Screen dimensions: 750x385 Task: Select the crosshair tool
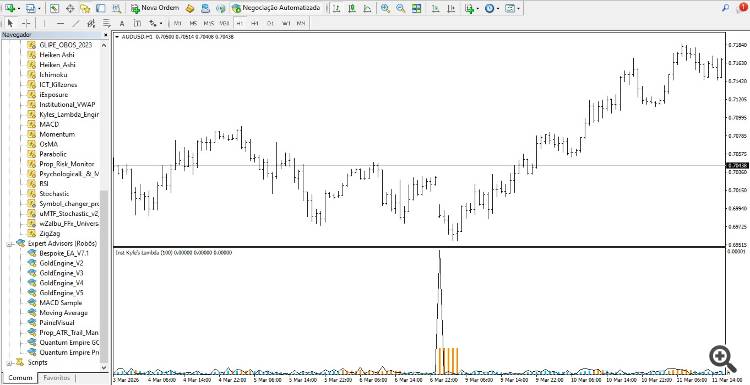(x=26, y=23)
